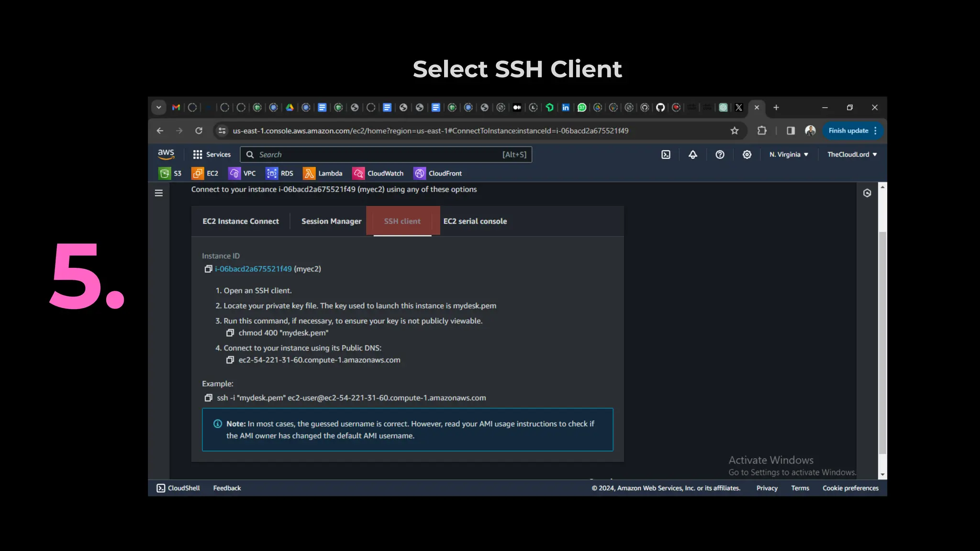980x551 pixels.
Task: Switch to the EC2 Instance Connect tab
Action: 241,221
